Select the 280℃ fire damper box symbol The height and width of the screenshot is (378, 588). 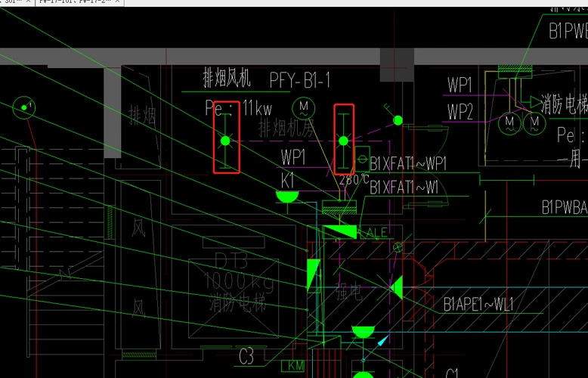[x=362, y=159]
